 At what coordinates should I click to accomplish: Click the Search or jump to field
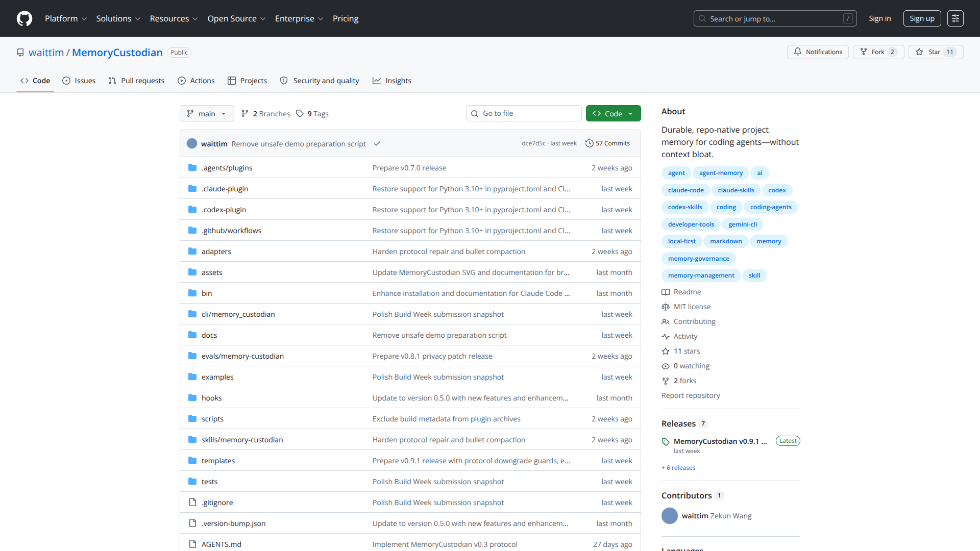pos(775,18)
